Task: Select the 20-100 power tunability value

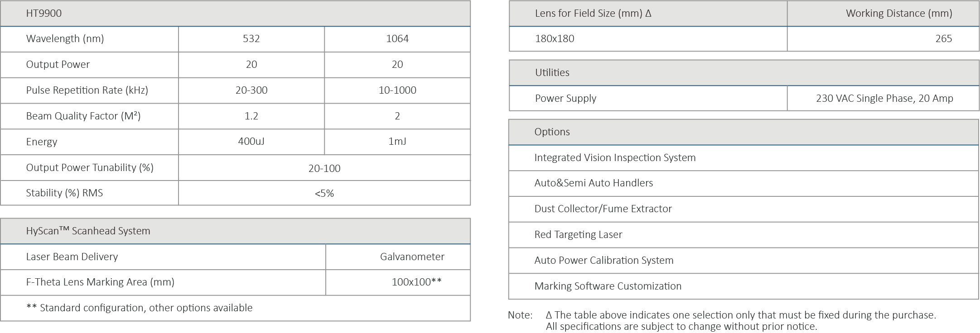Action: [324, 168]
